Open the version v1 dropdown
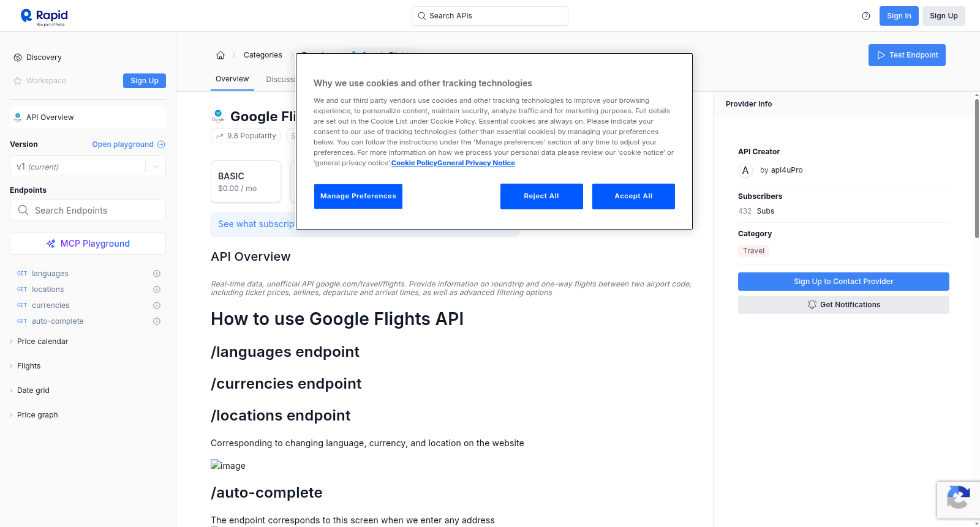 point(88,166)
